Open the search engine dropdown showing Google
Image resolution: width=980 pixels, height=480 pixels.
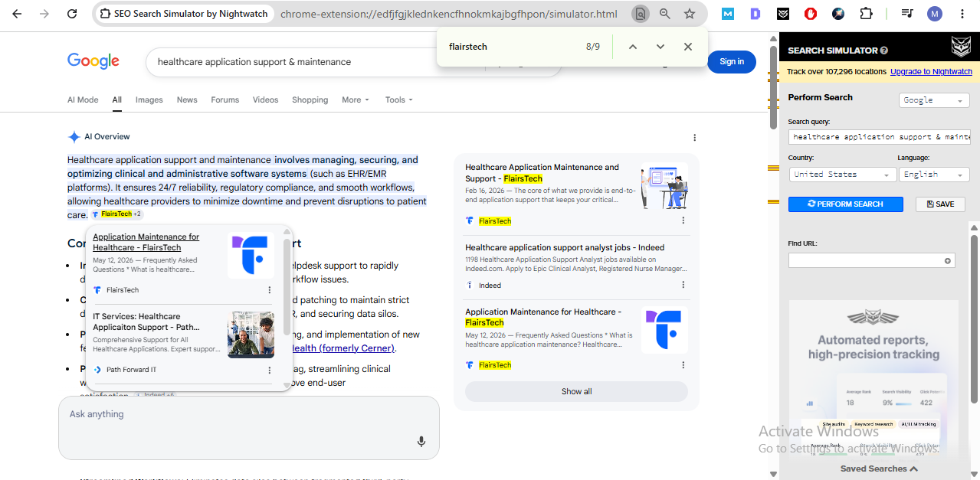click(934, 100)
